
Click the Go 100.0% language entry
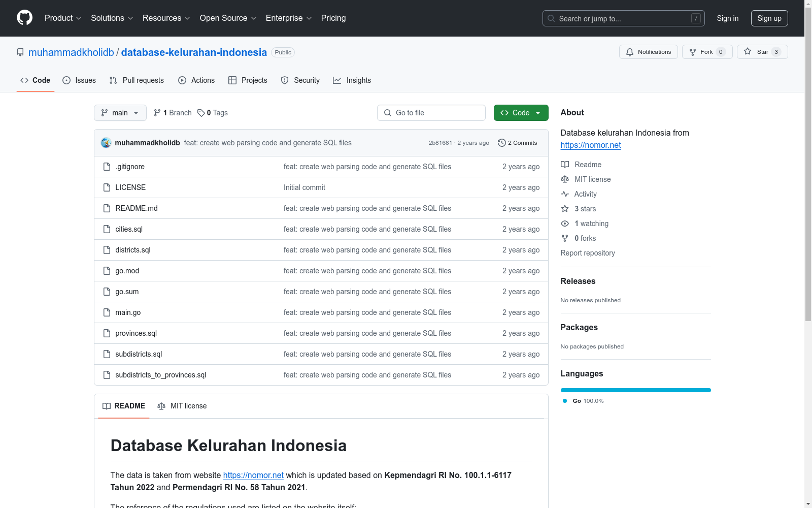[584, 401]
